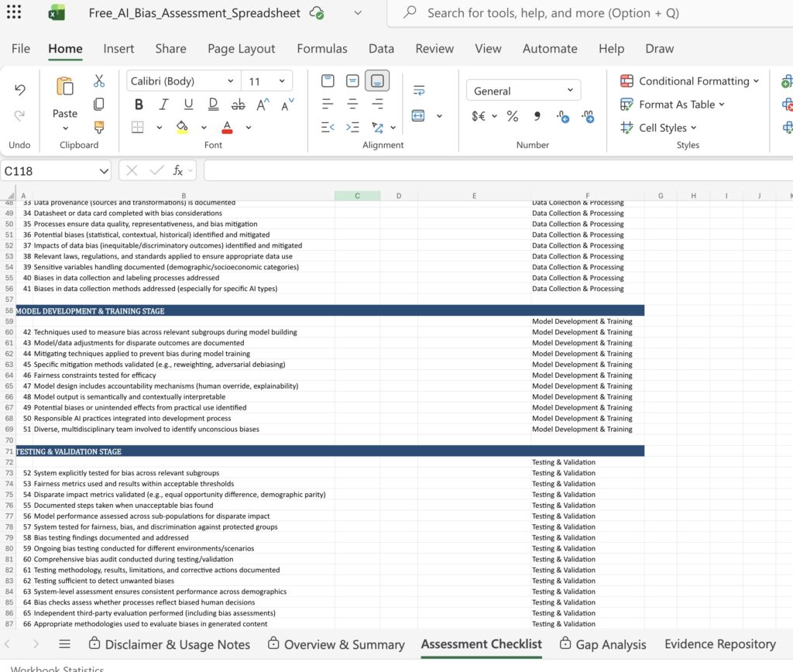Screen dimensions: 793x672
Task: Apply underline formatting to the selection
Action: [x=188, y=104]
